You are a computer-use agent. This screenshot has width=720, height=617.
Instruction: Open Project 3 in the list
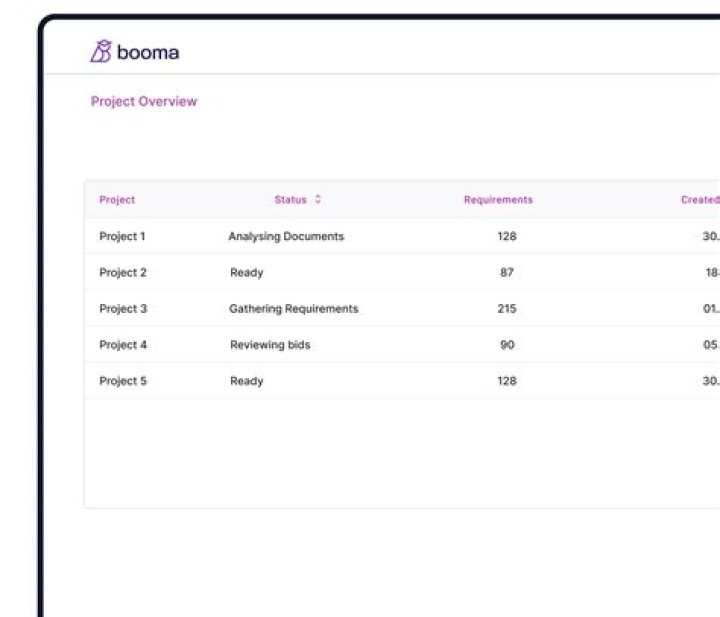pos(122,309)
